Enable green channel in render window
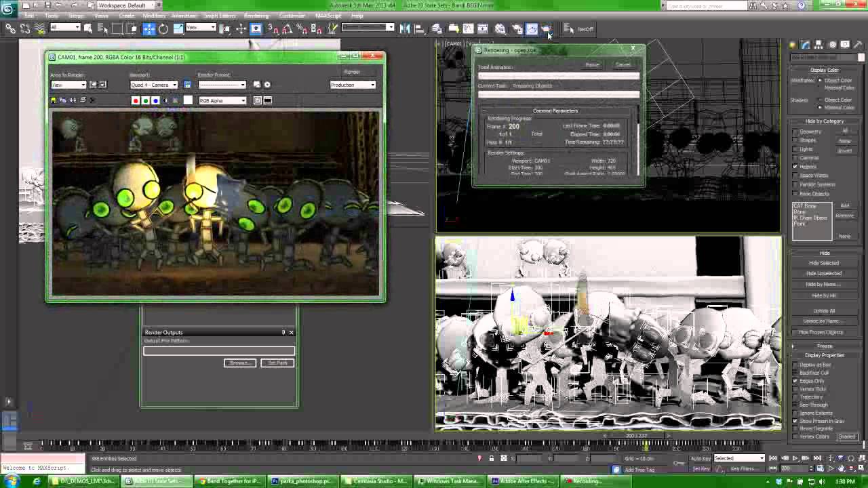868x488 pixels. point(145,100)
